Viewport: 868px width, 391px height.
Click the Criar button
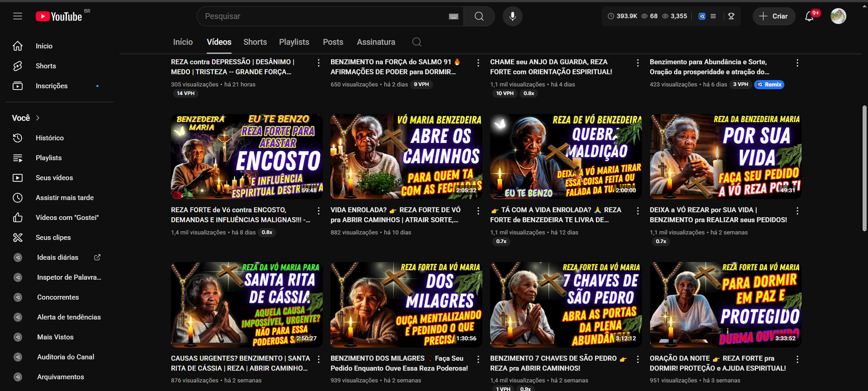[774, 16]
